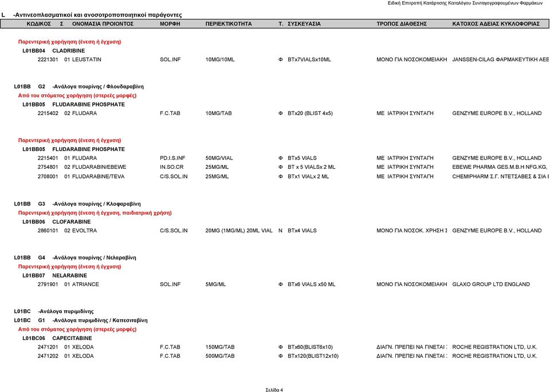Image resolution: width=550 pixels, height=392 pixels.
Task: Select the L01BC Ανάλογα πυριμιδίνης heading
Action: tap(54, 311)
